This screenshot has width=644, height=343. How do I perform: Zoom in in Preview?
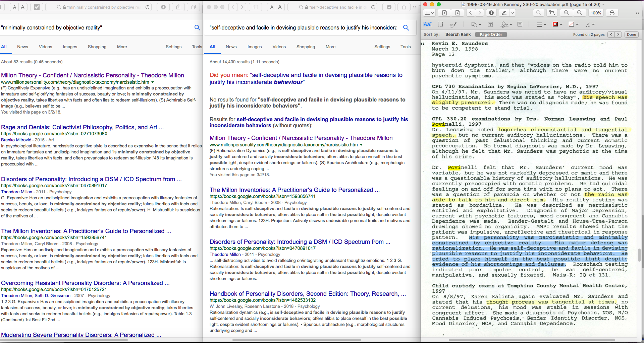[x=579, y=13]
